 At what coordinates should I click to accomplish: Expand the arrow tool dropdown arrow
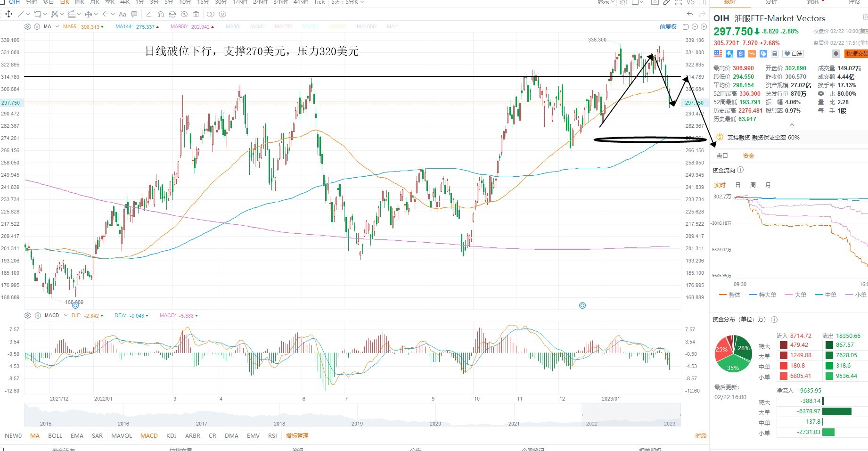113,14
